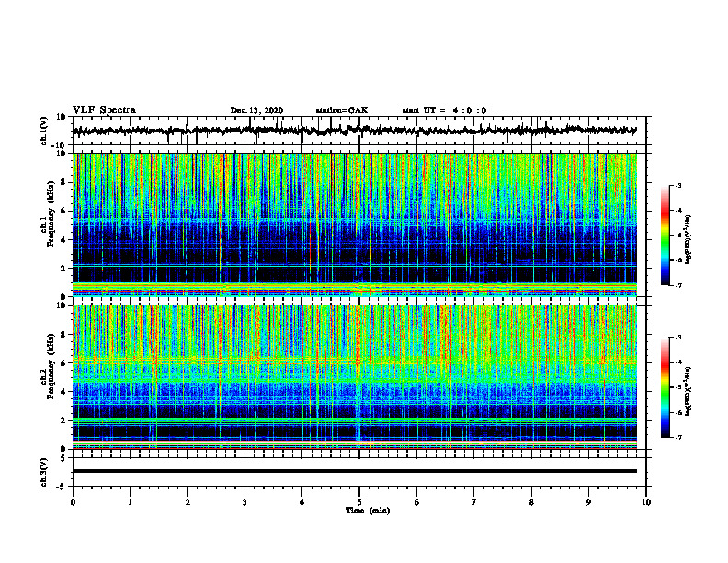Click time axis tick label "6"

point(417,502)
